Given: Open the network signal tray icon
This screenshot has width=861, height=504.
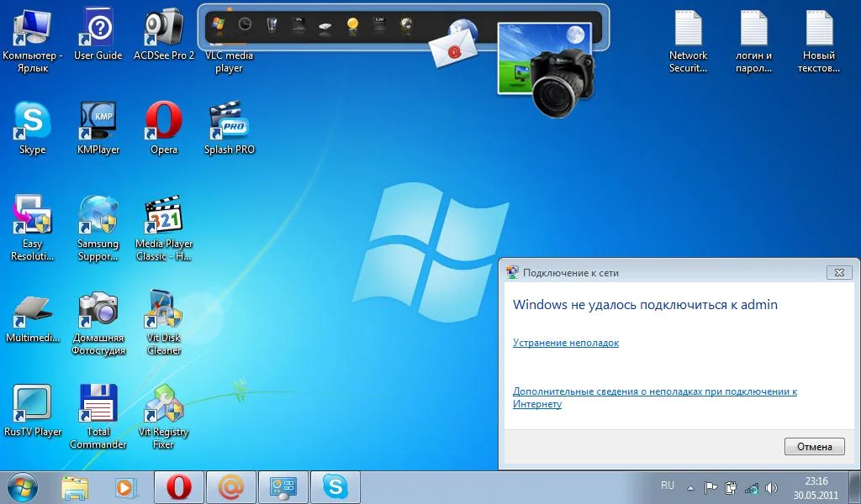Looking at the screenshot, I should (751, 487).
